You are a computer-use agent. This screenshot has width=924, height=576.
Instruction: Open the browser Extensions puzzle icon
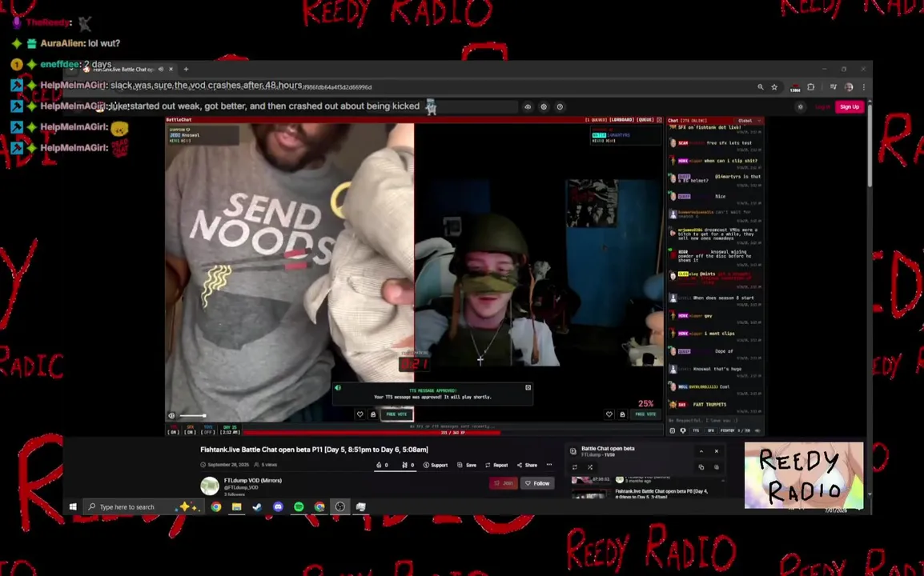(811, 87)
